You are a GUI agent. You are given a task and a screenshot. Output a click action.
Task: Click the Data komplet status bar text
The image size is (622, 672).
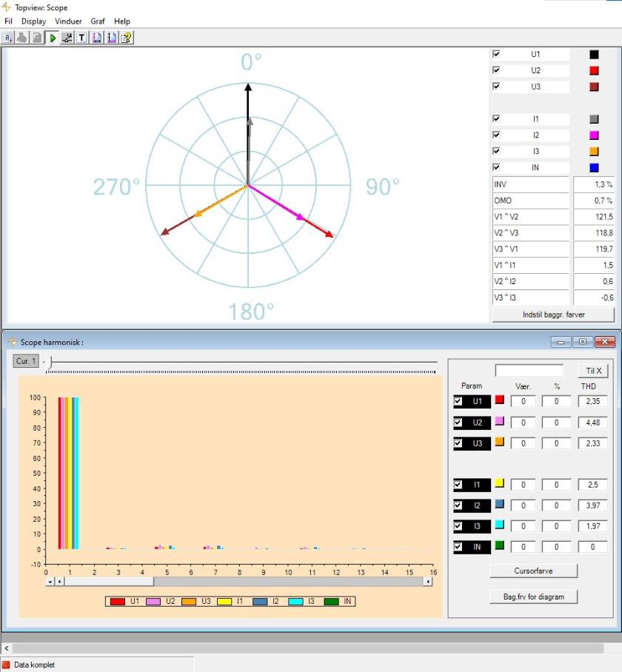pyautogui.click(x=34, y=665)
